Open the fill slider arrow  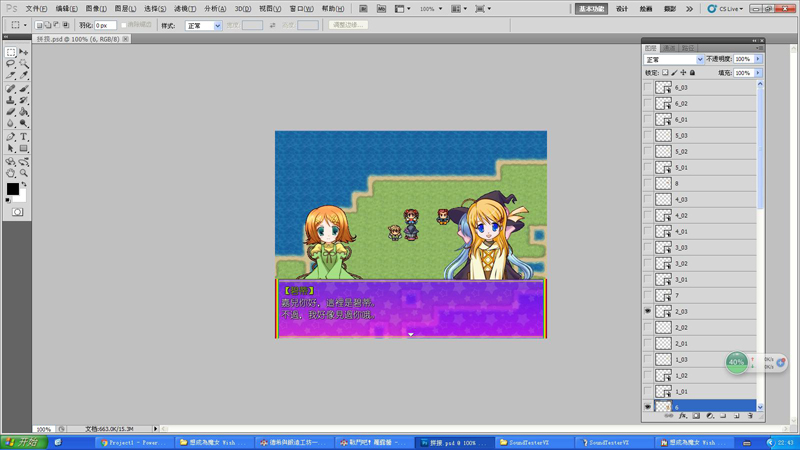(x=758, y=73)
